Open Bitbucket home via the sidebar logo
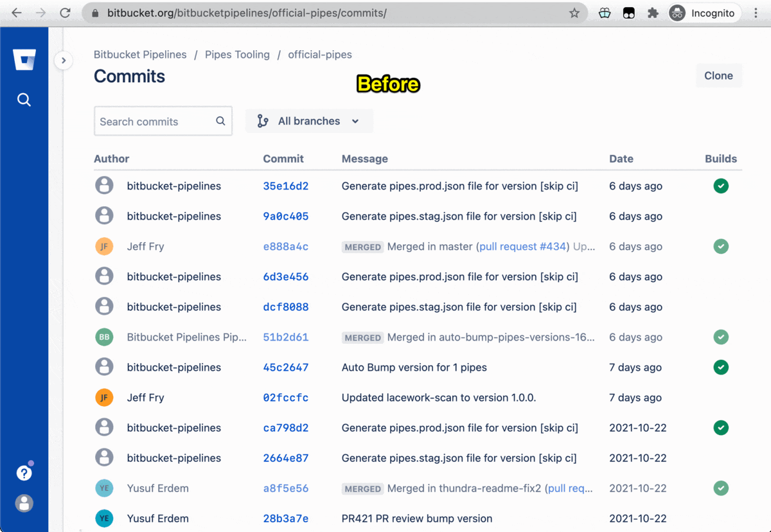Screen dimensions: 771x532 pyautogui.click(x=24, y=59)
